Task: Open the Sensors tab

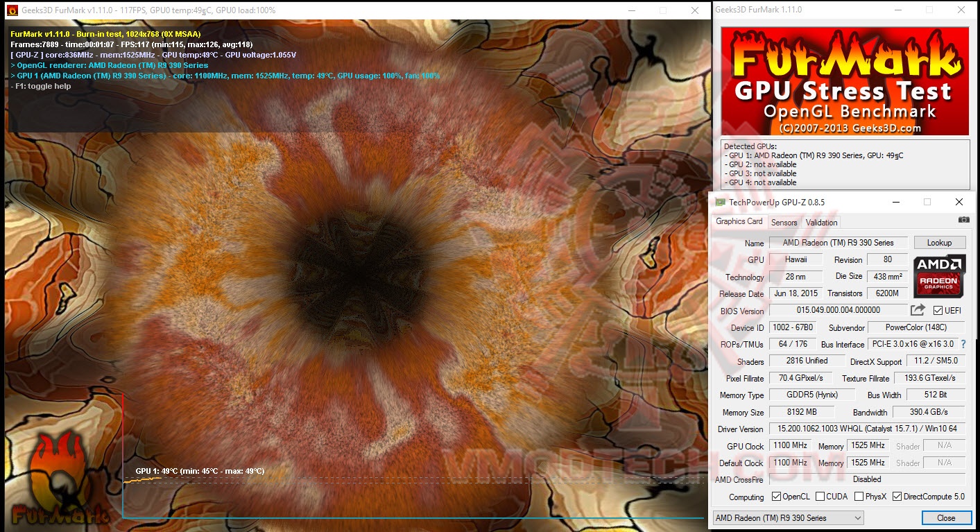Action: [784, 223]
